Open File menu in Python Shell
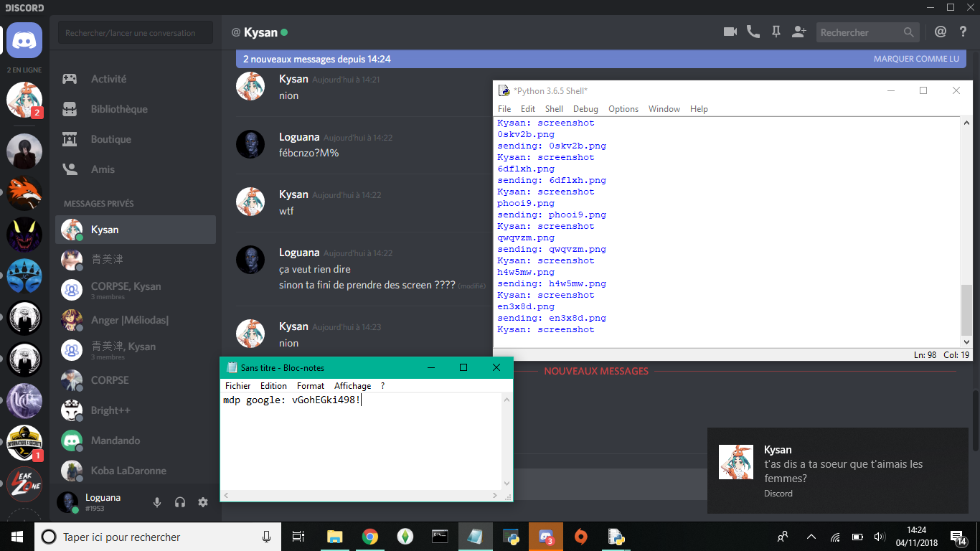Screen dimensions: 980x551 tap(504, 109)
